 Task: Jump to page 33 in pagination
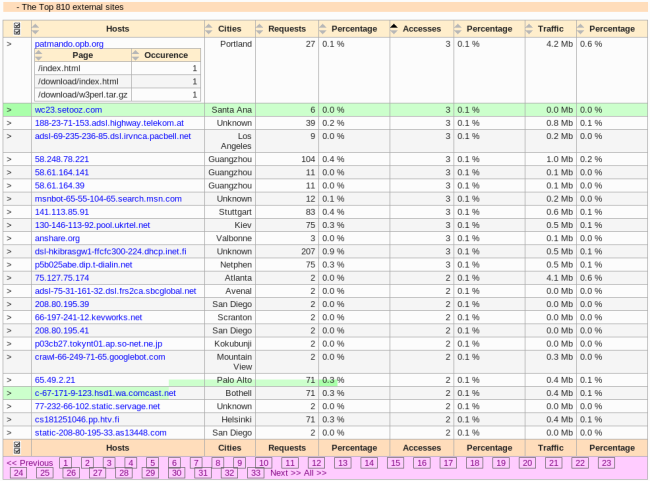point(256,473)
